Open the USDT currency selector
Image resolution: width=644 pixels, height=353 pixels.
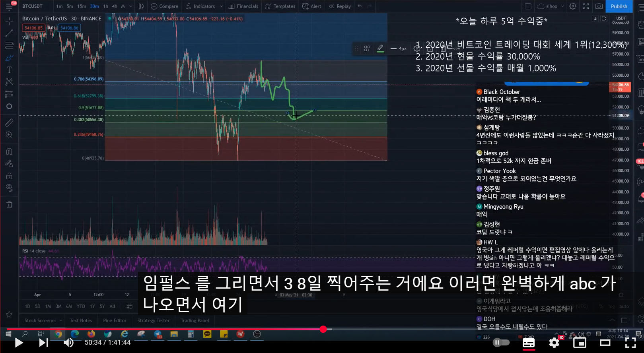[621, 18]
